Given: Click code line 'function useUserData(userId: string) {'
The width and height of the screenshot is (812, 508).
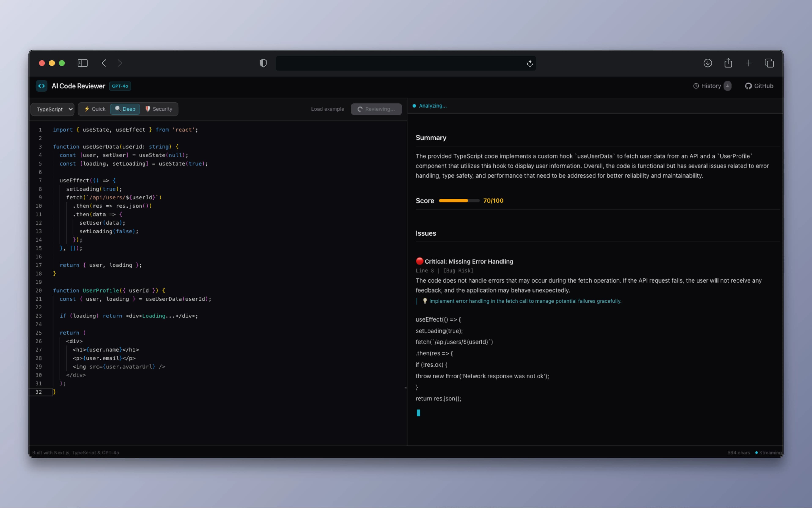Looking at the screenshot, I should tap(116, 147).
